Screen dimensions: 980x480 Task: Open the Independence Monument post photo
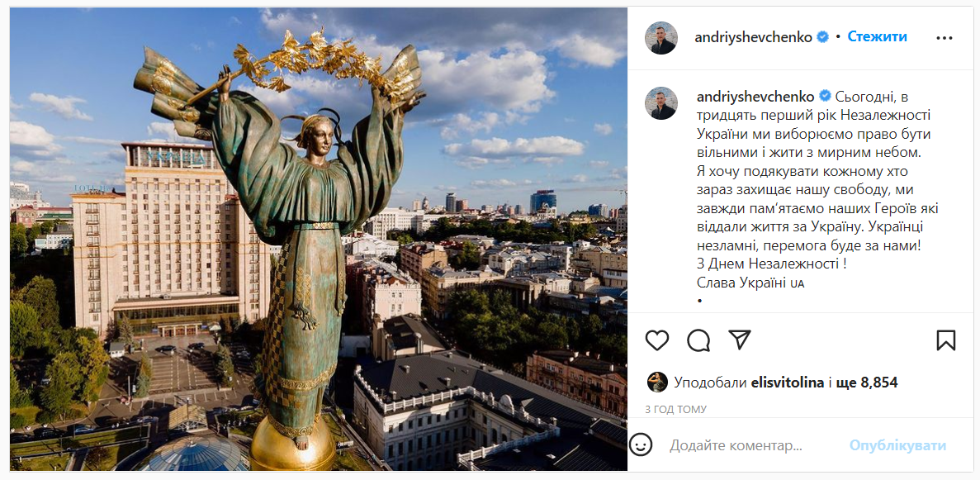pyautogui.click(x=319, y=239)
